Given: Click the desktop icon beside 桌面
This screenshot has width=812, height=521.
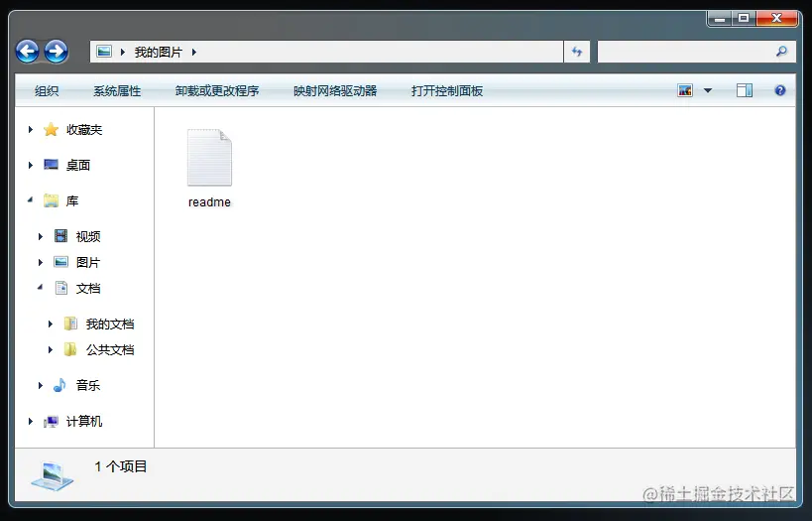Looking at the screenshot, I should click(x=51, y=165).
